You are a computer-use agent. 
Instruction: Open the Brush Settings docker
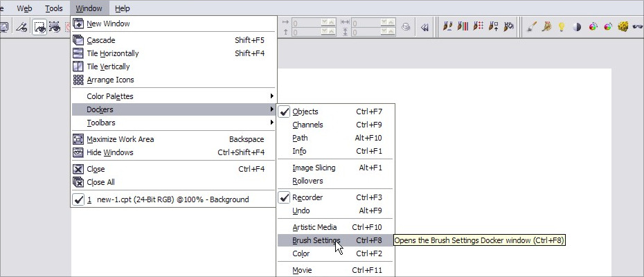[316, 240]
